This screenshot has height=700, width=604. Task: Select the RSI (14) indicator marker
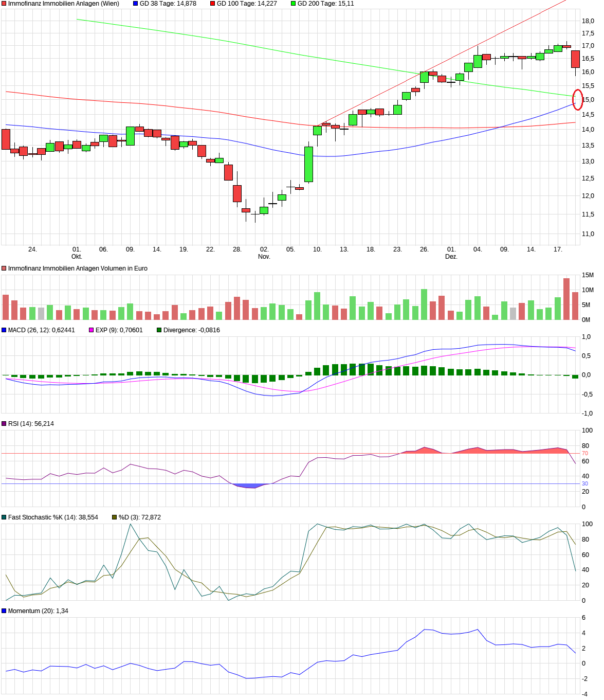coord(5,423)
